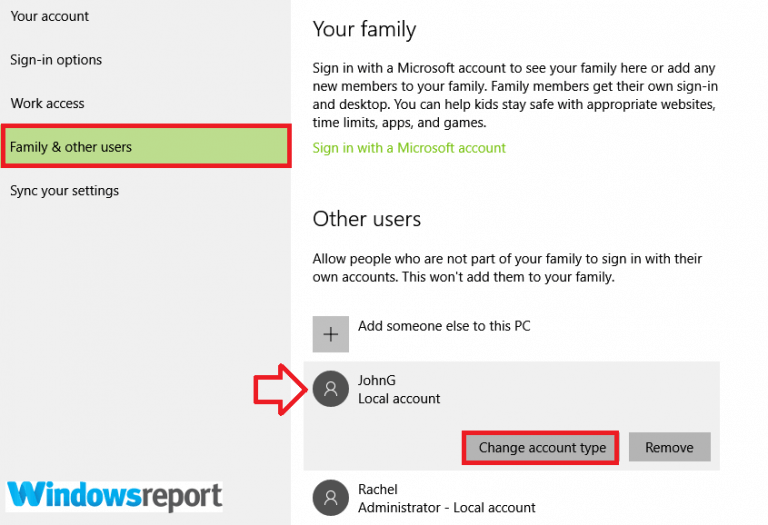Screen dimensions: 768x525
Task: Open the Your account settings page
Action: (x=49, y=16)
